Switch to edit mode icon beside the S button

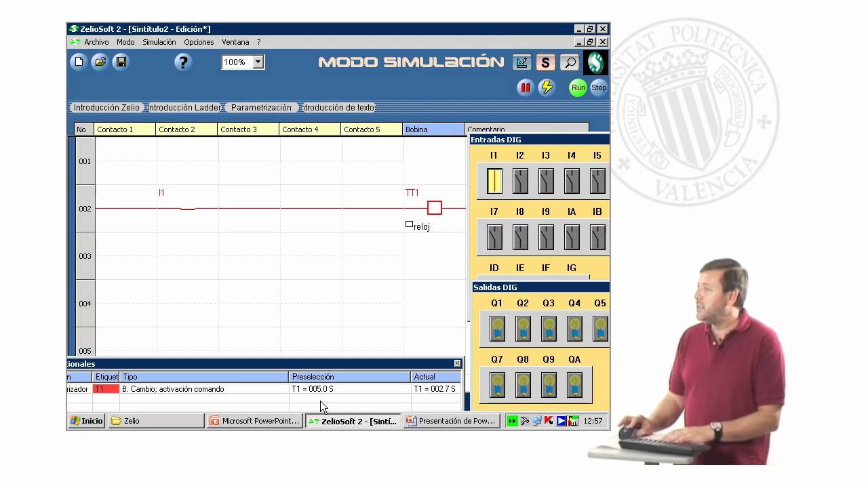pos(521,62)
